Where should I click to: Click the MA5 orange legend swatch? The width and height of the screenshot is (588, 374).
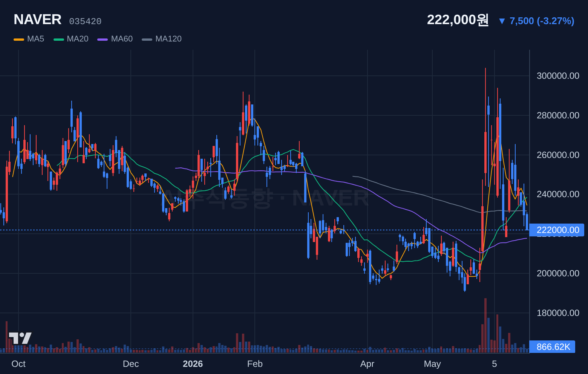click(x=19, y=39)
